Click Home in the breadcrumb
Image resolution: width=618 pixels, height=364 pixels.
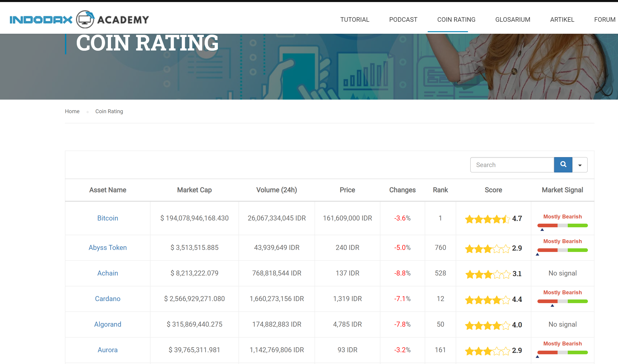click(72, 111)
